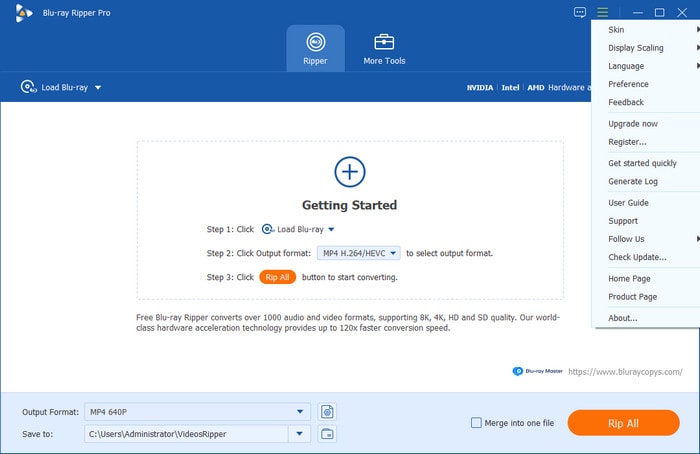Viewport: 700px width, 454px height.
Task: Click the MP4 H.264/HEVC format selector
Action: 359,253
